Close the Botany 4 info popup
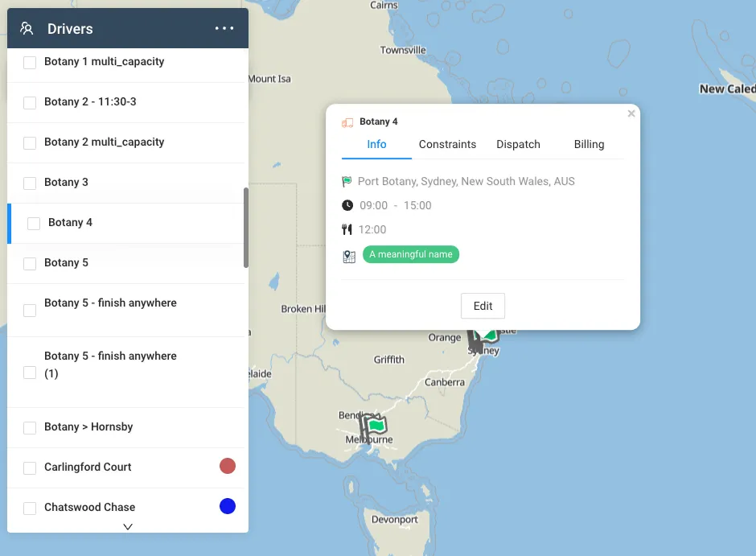 [631, 113]
